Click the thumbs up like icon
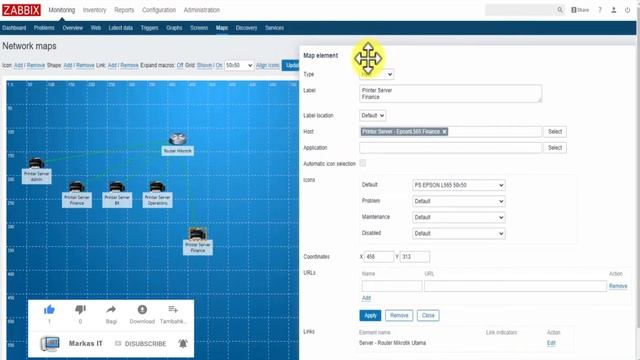The image size is (640, 360). click(49, 310)
